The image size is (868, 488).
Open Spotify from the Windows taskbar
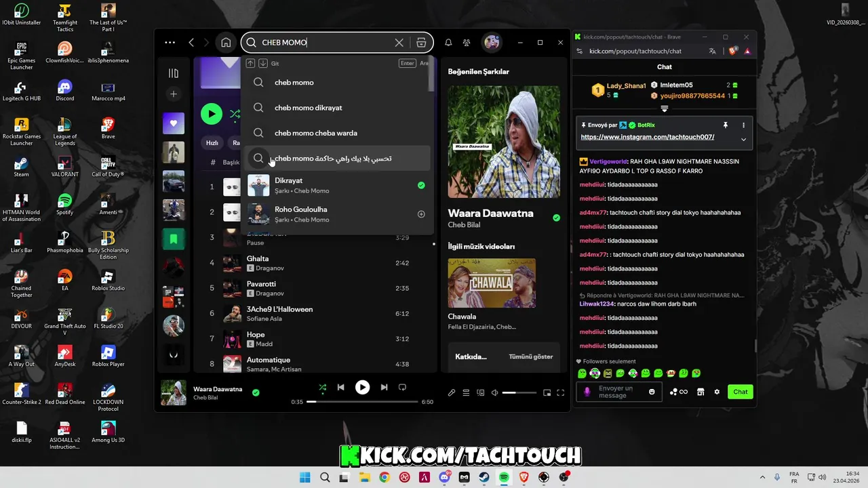(504, 477)
